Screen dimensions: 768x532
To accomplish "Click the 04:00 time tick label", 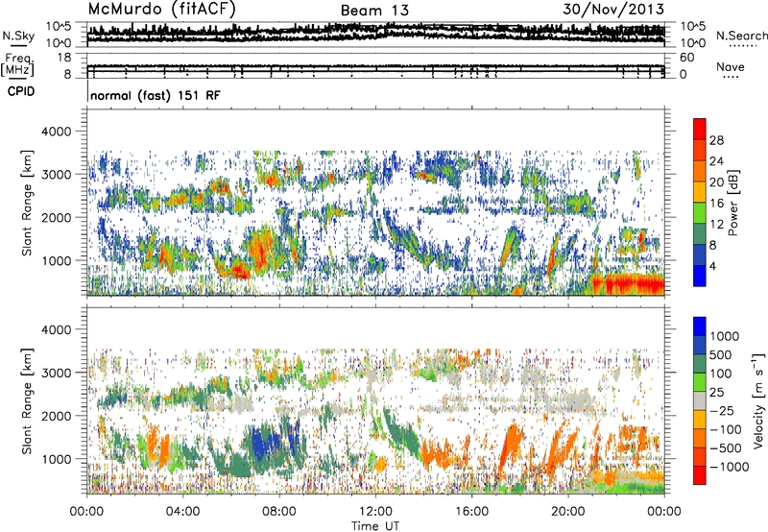I will tap(182, 512).
